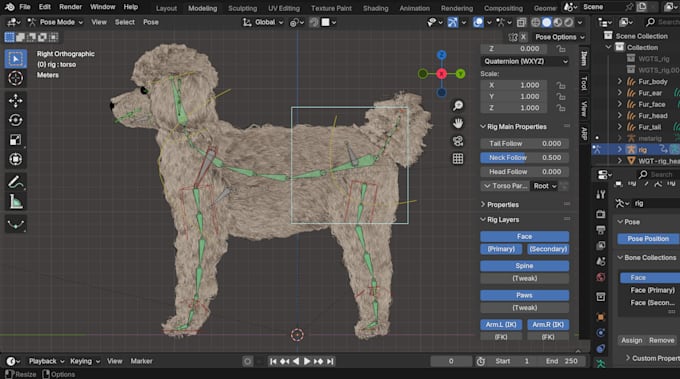Lock the X scale value
The image size is (680, 379).
click(x=561, y=85)
